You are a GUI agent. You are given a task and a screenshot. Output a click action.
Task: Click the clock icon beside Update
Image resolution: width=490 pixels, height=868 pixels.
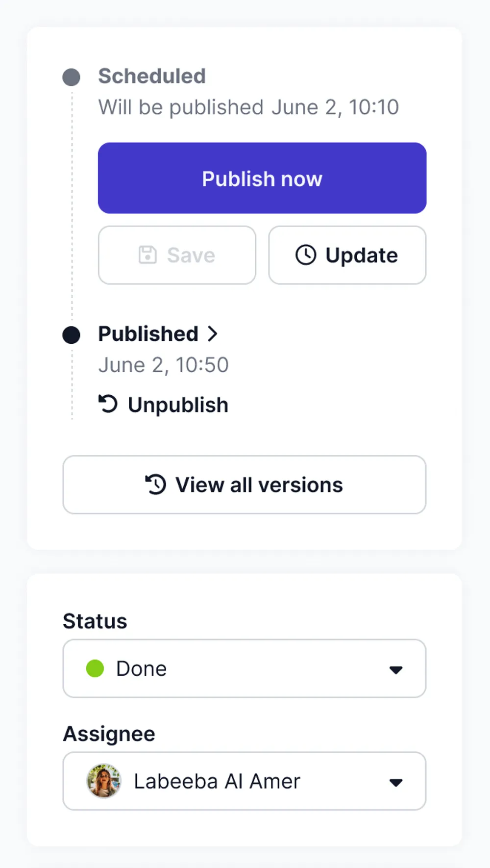(x=306, y=255)
